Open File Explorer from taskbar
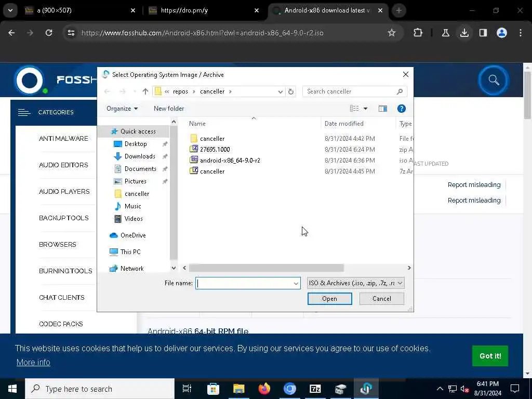Image resolution: width=532 pixels, height=399 pixels. coord(238,389)
